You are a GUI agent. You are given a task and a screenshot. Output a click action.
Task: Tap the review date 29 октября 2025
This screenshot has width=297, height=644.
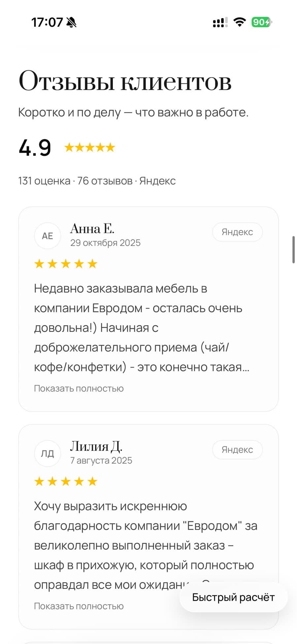106,242
